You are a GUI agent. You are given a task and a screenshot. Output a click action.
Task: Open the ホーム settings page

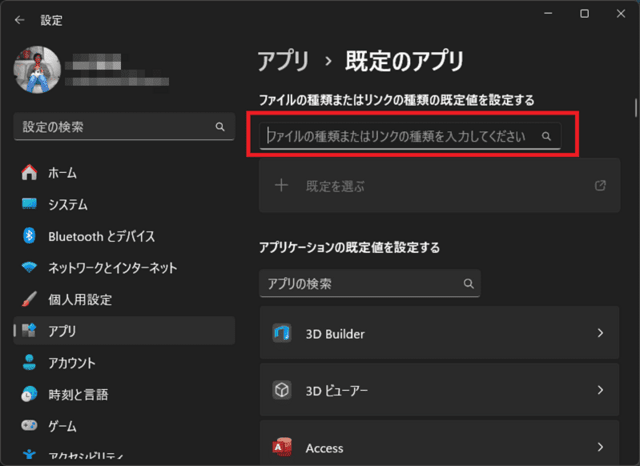tap(62, 173)
